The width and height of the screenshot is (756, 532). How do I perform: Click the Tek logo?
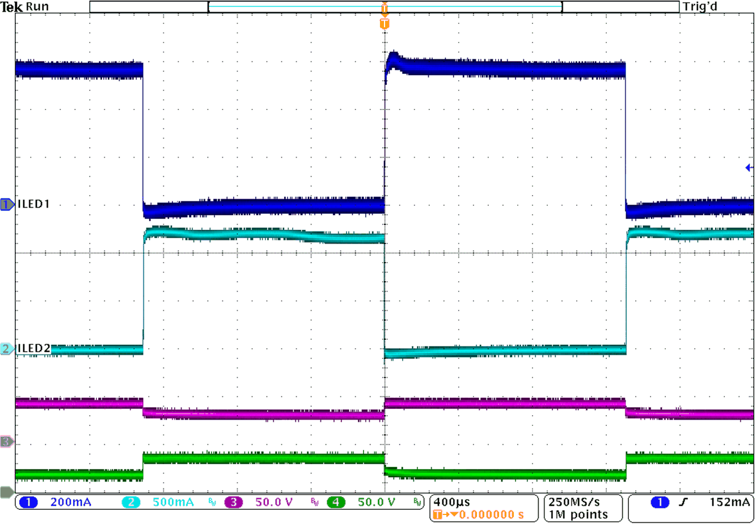click(x=10, y=7)
